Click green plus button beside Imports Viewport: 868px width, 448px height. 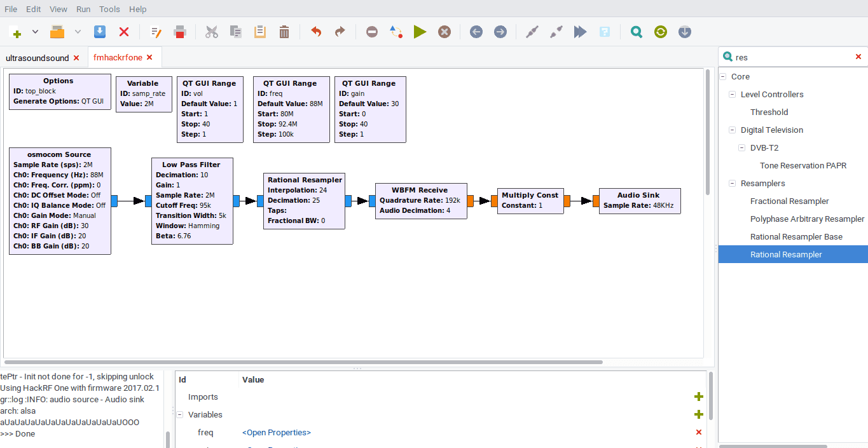pyautogui.click(x=699, y=397)
